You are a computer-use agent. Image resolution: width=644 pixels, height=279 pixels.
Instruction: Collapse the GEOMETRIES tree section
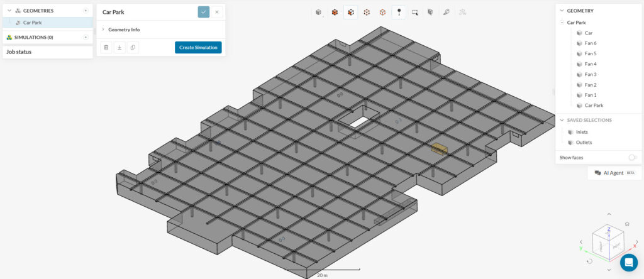coord(9,11)
